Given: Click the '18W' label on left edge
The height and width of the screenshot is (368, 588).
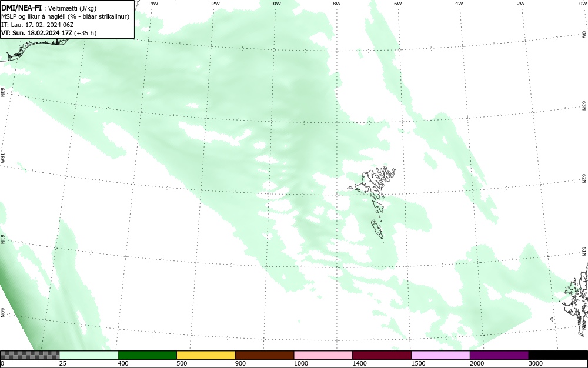Looking at the screenshot, I should (x=2, y=158).
